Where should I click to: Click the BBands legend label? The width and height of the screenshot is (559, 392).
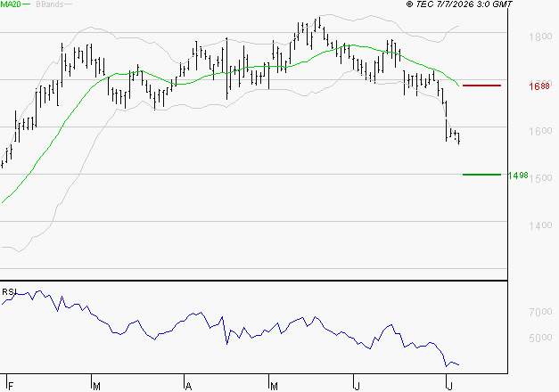pos(50,4)
